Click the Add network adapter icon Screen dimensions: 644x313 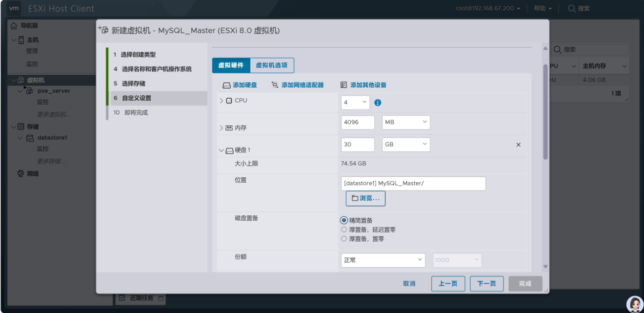pyautogui.click(x=275, y=85)
